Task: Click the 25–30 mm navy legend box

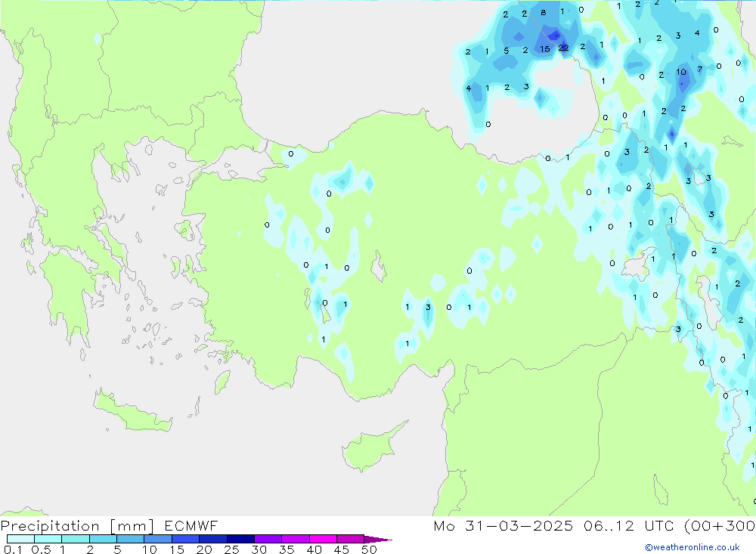Action: click(x=240, y=539)
